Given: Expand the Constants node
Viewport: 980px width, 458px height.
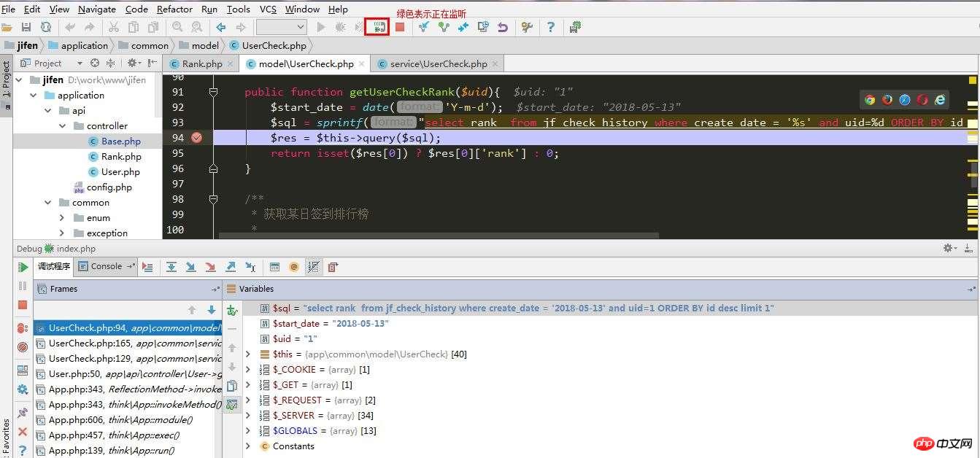Looking at the screenshot, I should [248, 446].
